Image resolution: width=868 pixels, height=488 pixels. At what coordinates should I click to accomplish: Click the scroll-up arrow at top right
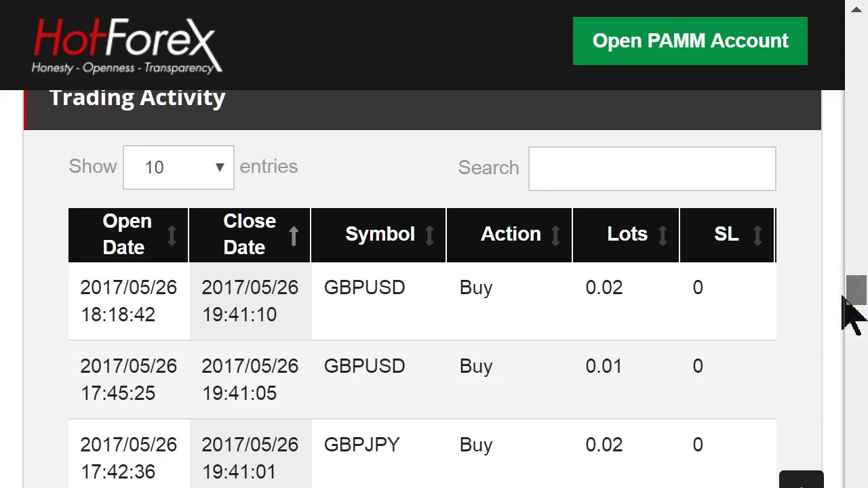pos(856,9)
